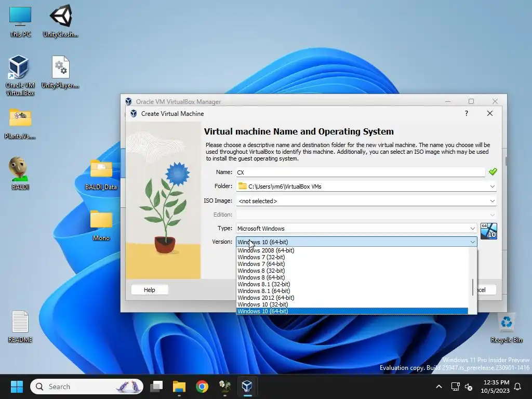The image size is (532, 399).
Task: Open Plants vs Zombies taskbar icon
Action: click(224, 387)
